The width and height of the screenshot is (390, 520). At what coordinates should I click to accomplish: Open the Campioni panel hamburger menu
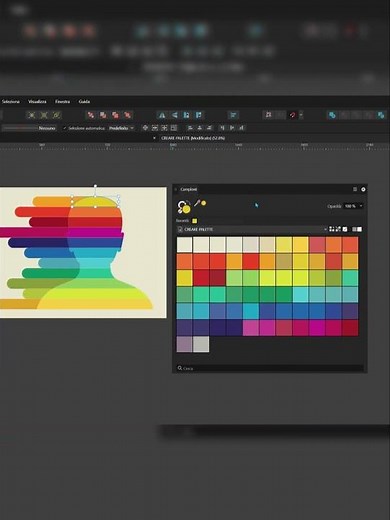[355, 189]
